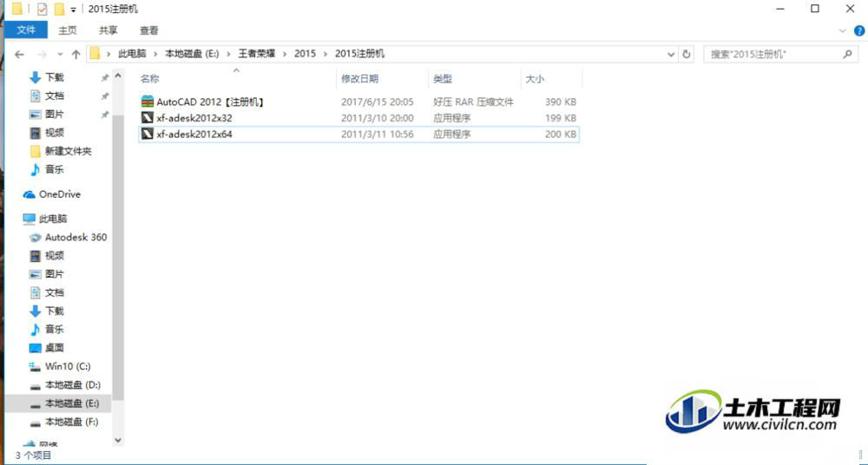Open Quick Access Toolbar customize dropdown
The height and width of the screenshot is (465, 868).
(x=73, y=10)
